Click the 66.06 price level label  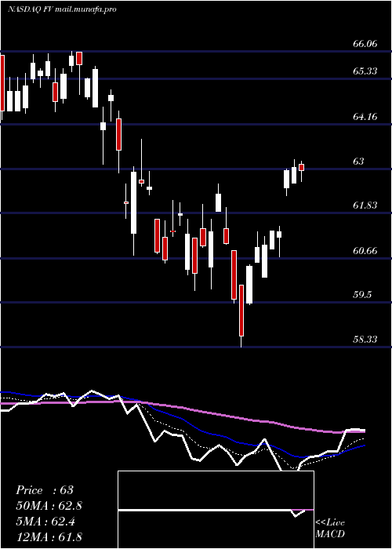click(365, 44)
